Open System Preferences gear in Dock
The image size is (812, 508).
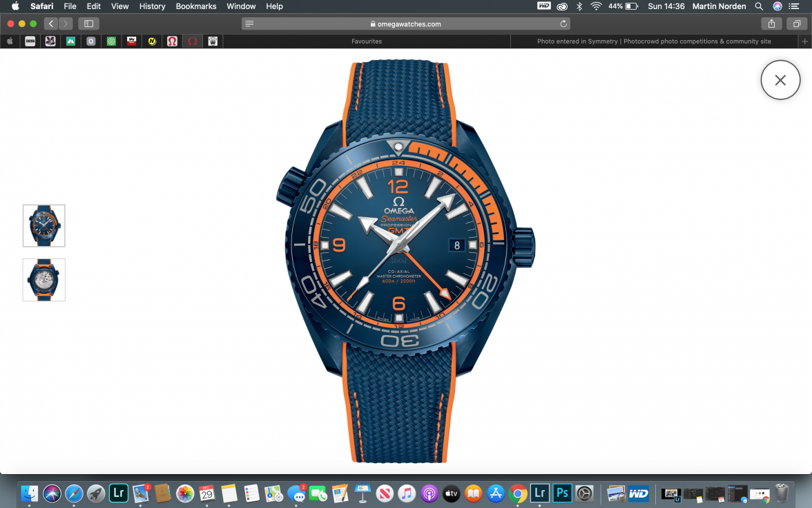[584, 493]
